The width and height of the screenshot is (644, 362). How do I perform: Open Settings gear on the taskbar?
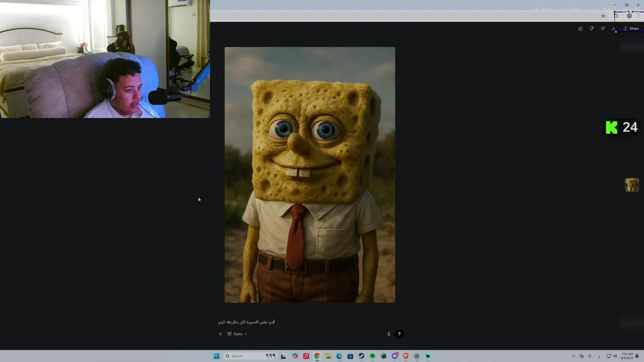[x=417, y=356]
